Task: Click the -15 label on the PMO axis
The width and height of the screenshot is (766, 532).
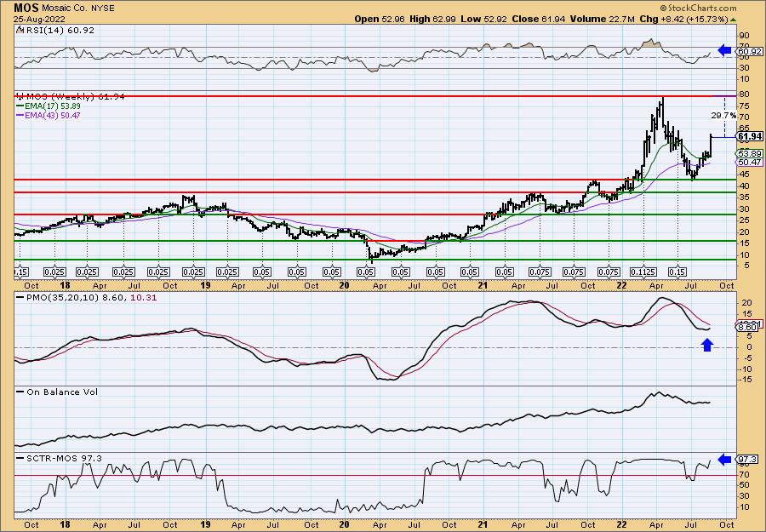Action: click(x=744, y=380)
